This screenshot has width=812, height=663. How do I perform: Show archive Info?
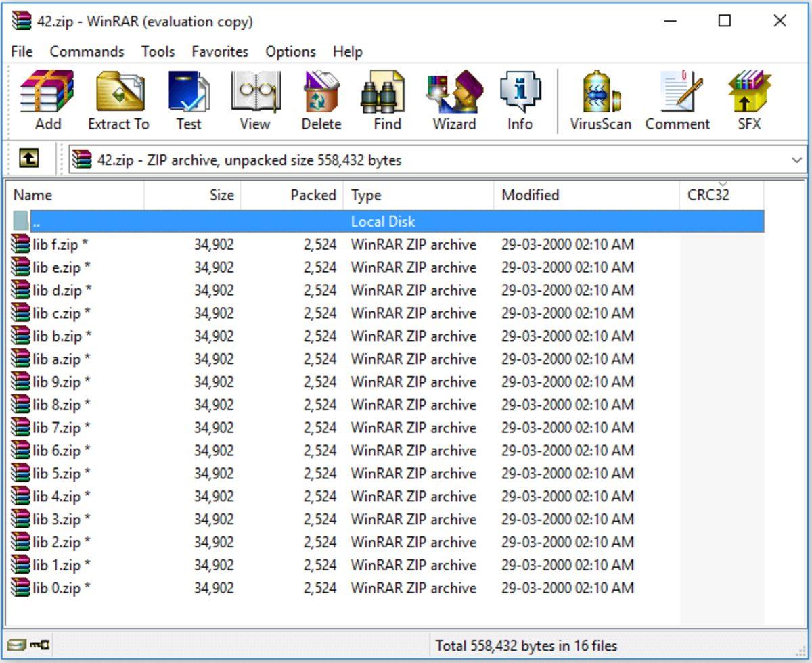[x=520, y=100]
